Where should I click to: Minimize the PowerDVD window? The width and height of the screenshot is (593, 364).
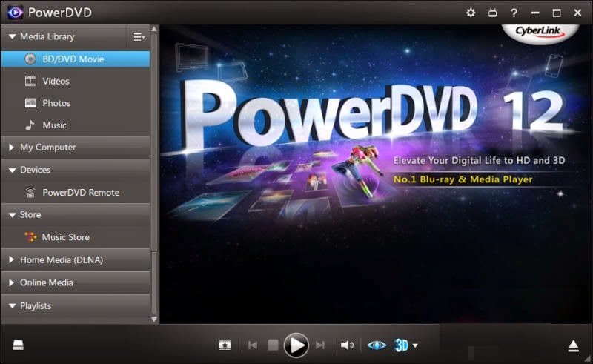[x=535, y=13]
